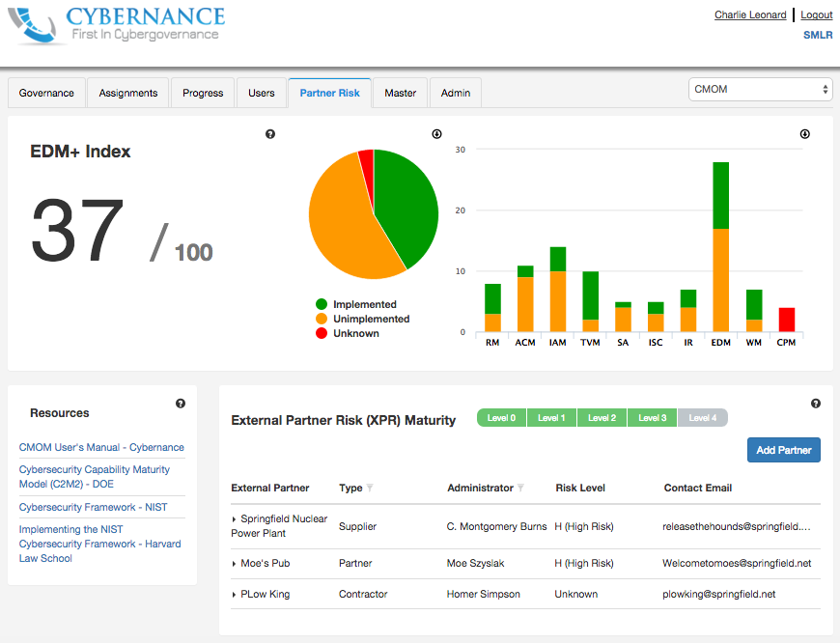Click the Homer Simpson administrator cell

click(483, 594)
